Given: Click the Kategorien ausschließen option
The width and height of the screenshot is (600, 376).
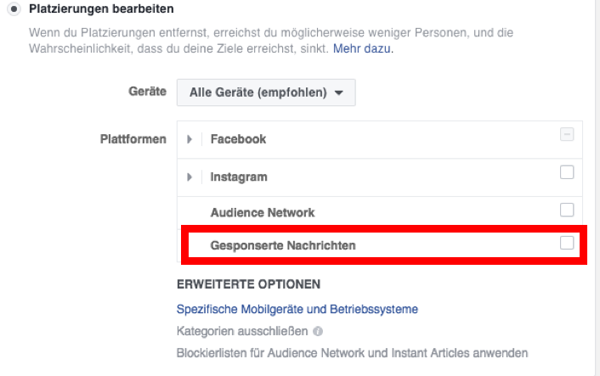Looking at the screenshot, I should (x=242, y=331).
